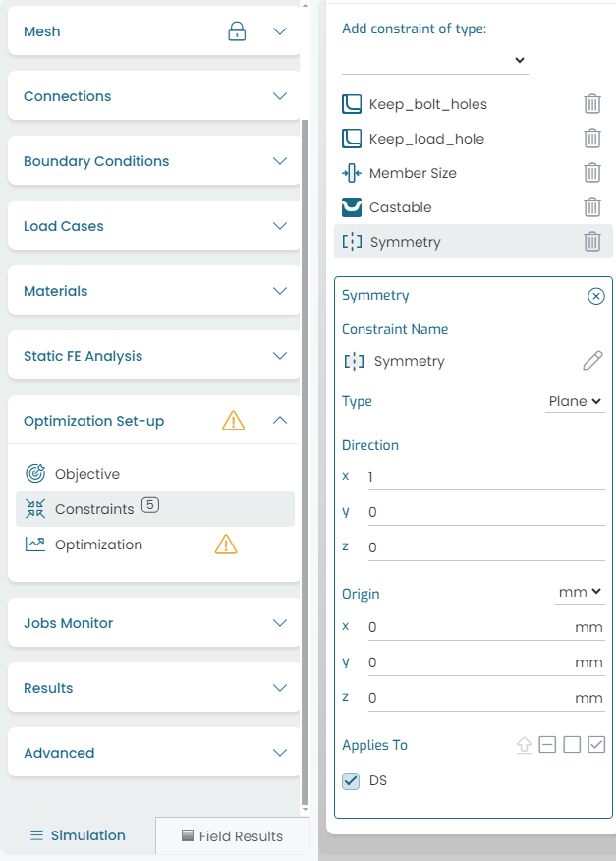
Task: Switch to the Simulation tab
Action: 78,835
